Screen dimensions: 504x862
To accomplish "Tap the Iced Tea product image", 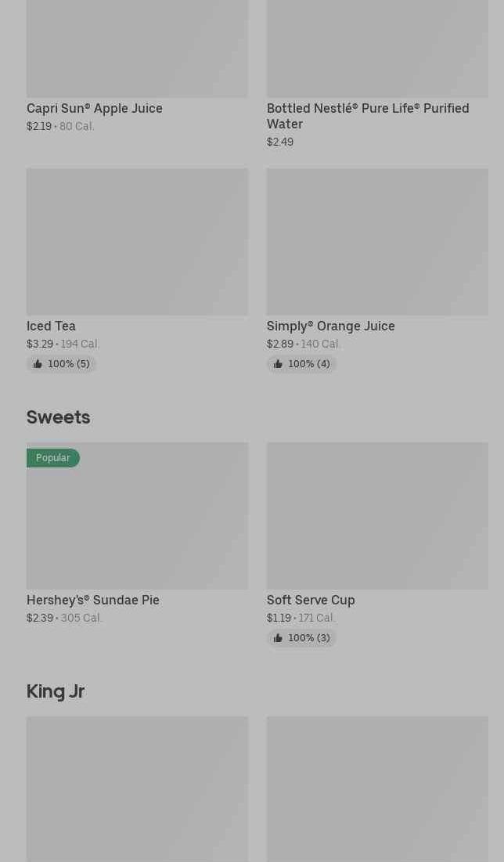I will coord(137,242).
